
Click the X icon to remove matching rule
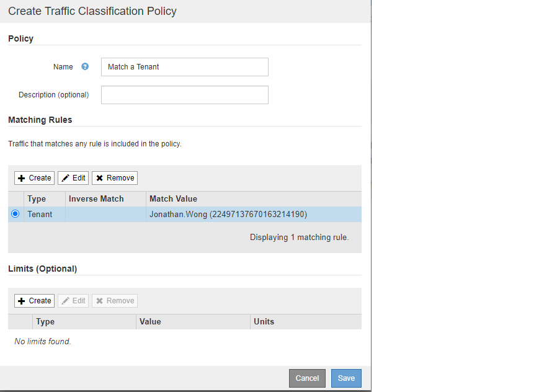pos(99,178)
